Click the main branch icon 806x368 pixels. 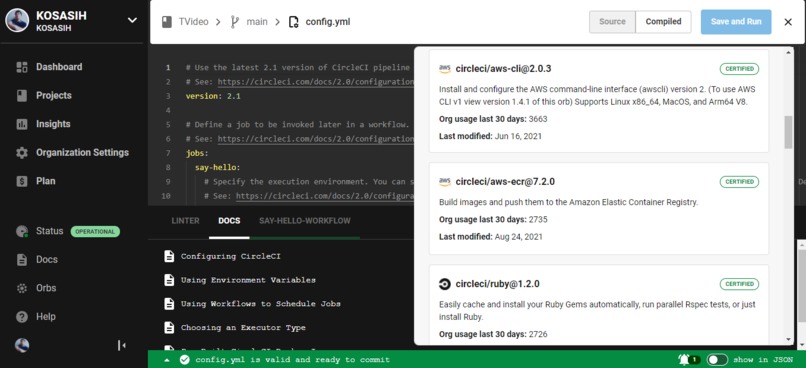point(234,22)
